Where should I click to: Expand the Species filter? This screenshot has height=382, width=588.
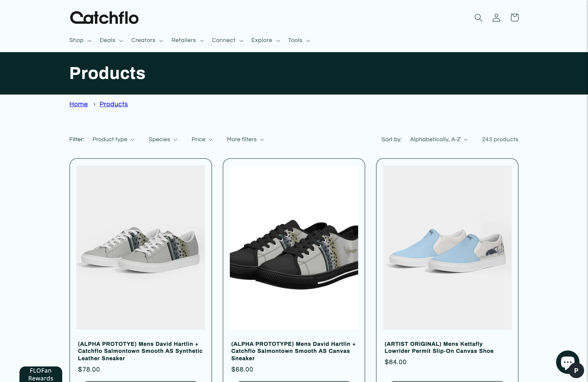[x=163, y=139]
